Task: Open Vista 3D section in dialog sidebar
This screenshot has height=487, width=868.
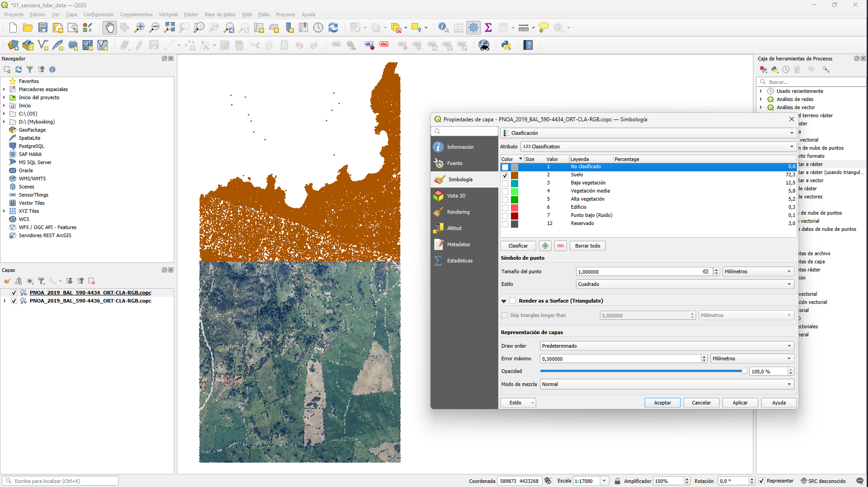Action: tap(456, 196)
